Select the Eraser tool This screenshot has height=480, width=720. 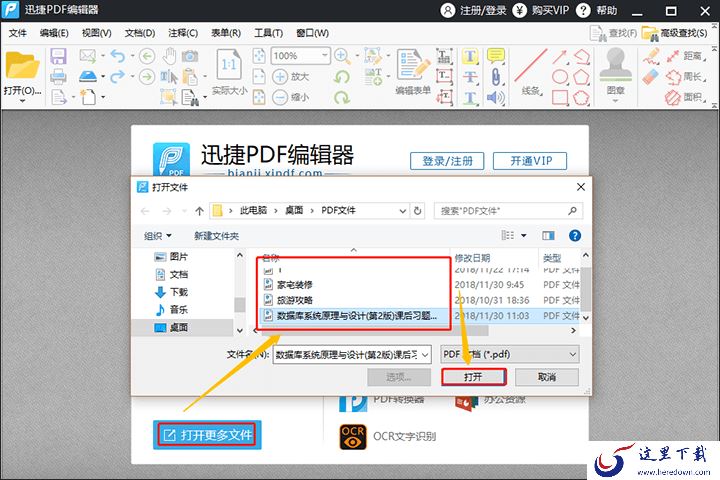click(650, 77)
